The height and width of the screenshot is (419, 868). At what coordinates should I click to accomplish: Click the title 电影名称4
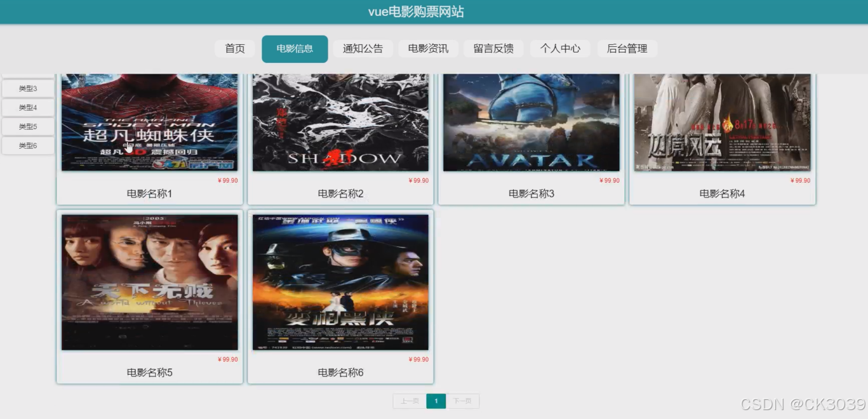pyautogui.click(x=723, y=194)
